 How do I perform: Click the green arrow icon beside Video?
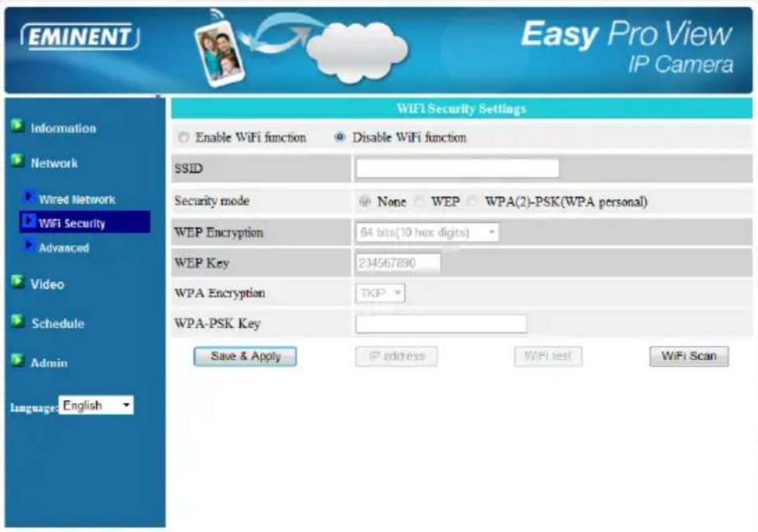[x=17, y=281]
